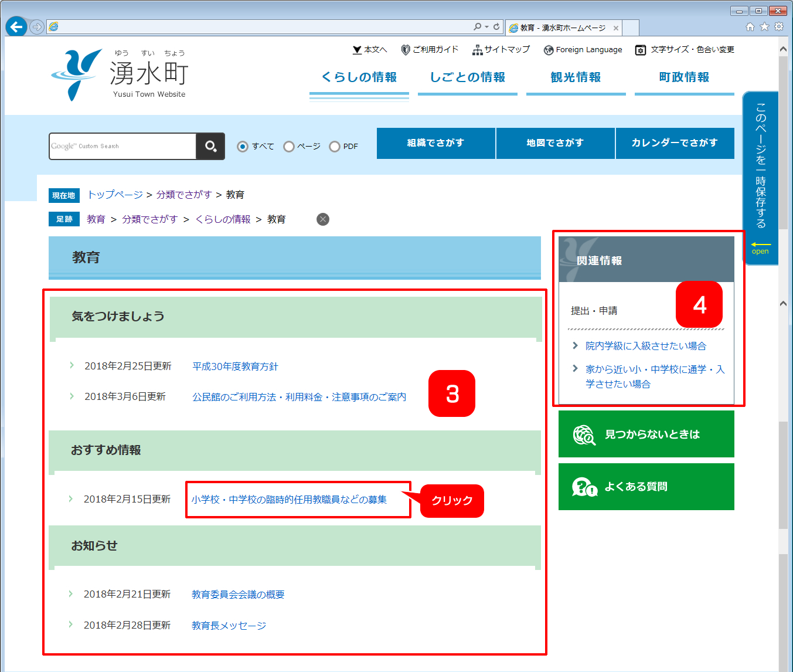793x672 pixels.
Task: Open 院内学級に入級させたい場合 link
Action: click(x=646, y=346)
